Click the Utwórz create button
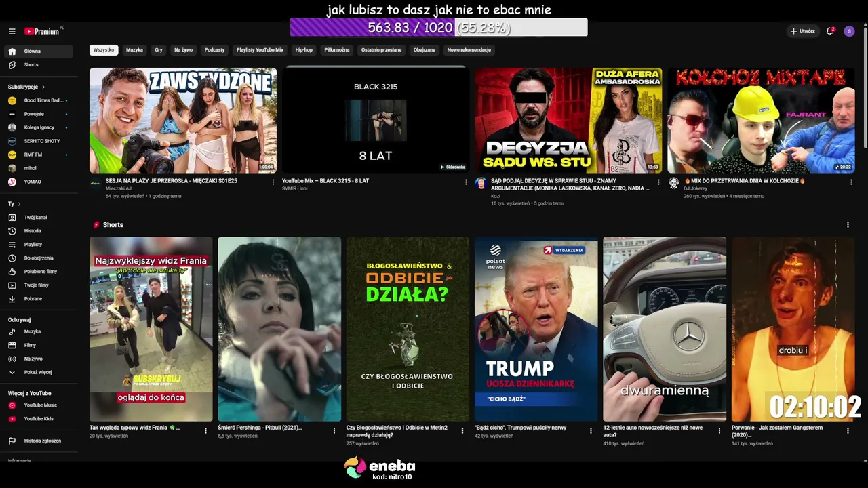This screenshot has width=868, height=488. (x=802, y=31)
